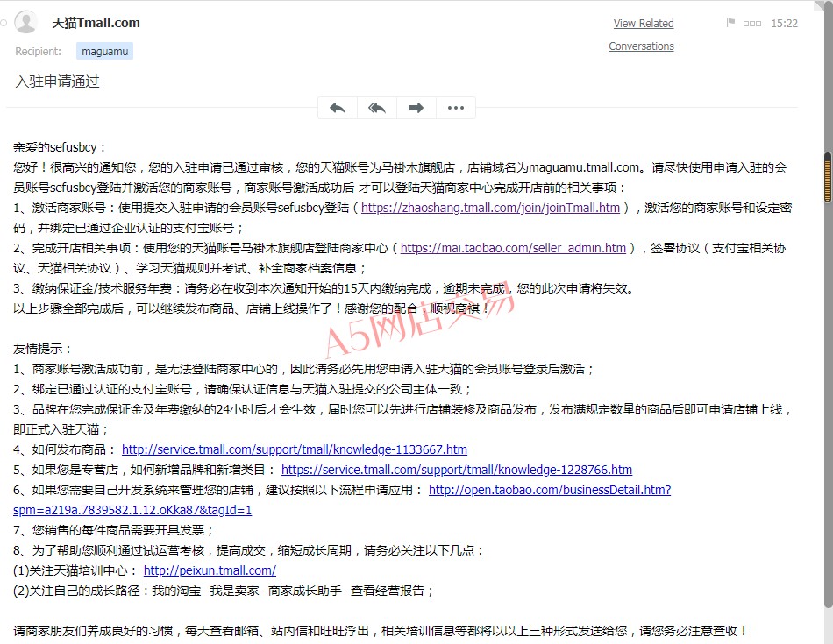
Task: Click the Recipient label
Action: [39, 52]
